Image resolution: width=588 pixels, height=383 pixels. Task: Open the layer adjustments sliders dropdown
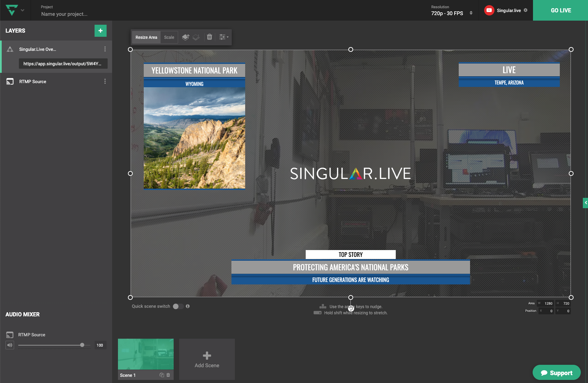pyautogui.click(x=224, y=37)
